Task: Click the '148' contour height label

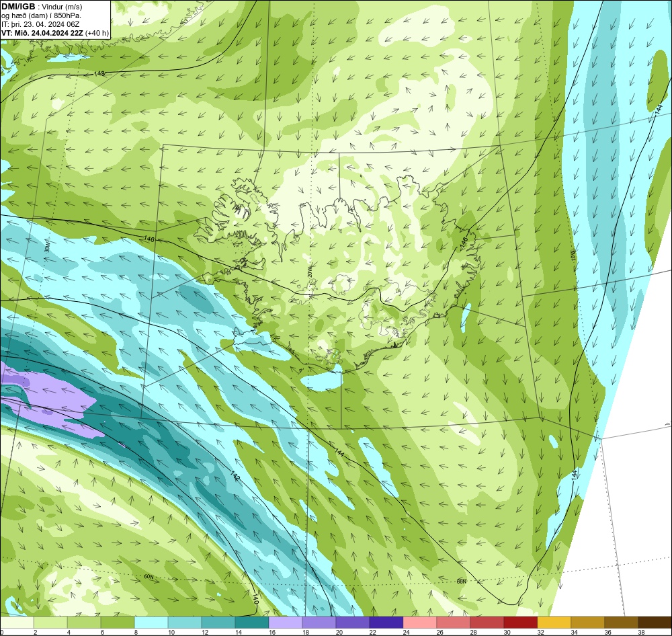Action: pyautogui.click(x=99, y=74)
